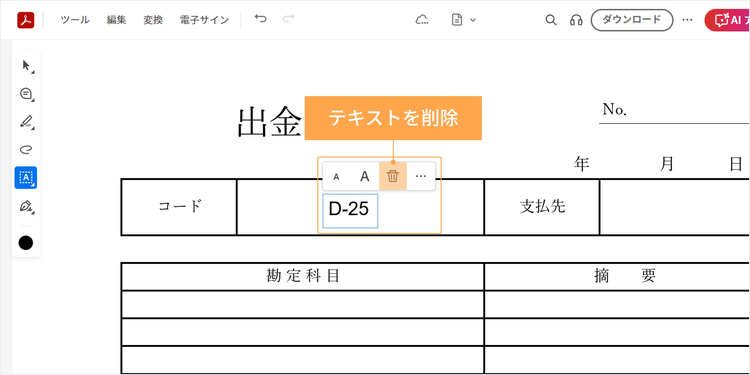Image resolution: width=750 pixels, height=375 pixels.
Task: Select the add text box tool
Action: tap(26, 178)
